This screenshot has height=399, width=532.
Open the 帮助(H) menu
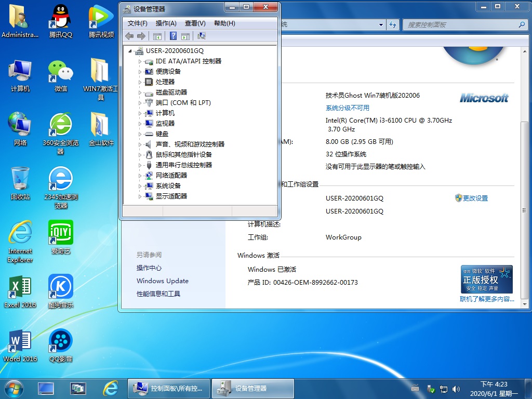point(224,23)
